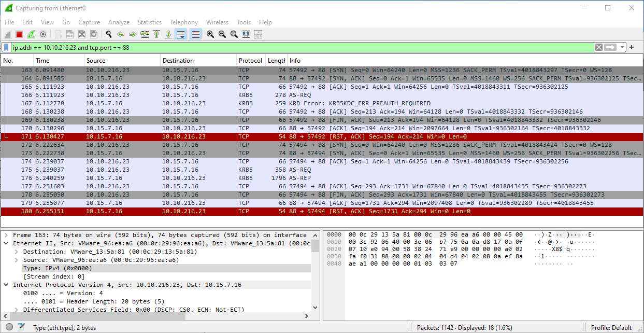The height and width of the screenshot is (333, 644).
Task: Select red RST, ACK packet 180
Action: pos(322,211)
